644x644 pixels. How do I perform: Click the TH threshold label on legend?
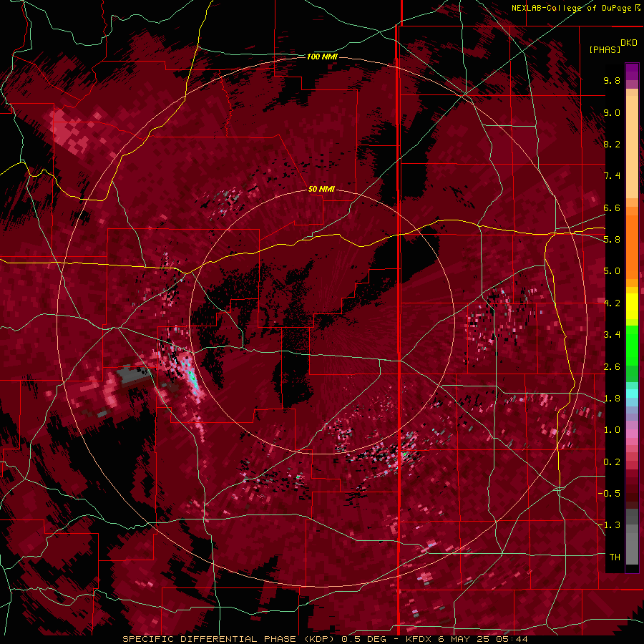(x=615, y=557)
